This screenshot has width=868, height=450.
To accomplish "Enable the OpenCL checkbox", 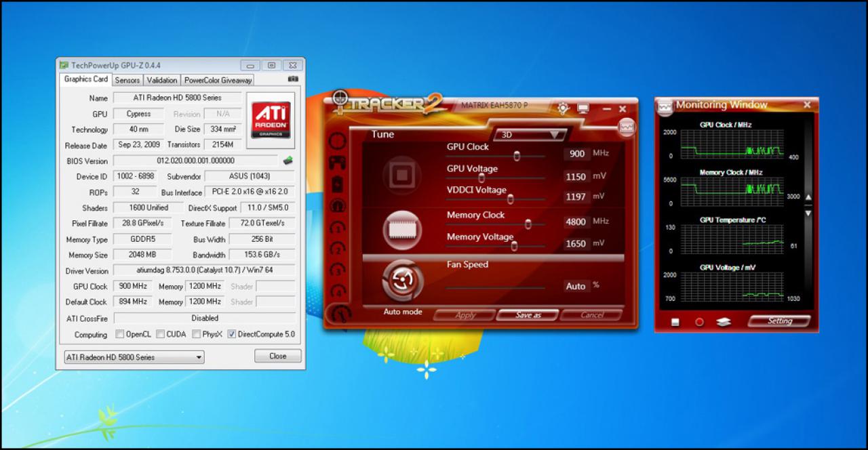I will [x=120, y=334].
